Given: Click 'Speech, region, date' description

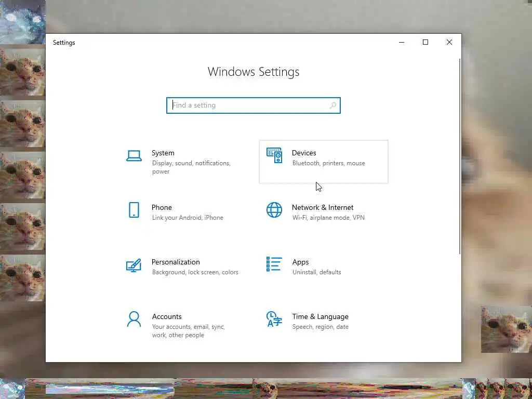Looking at the screenshot, I should [320, 327].
